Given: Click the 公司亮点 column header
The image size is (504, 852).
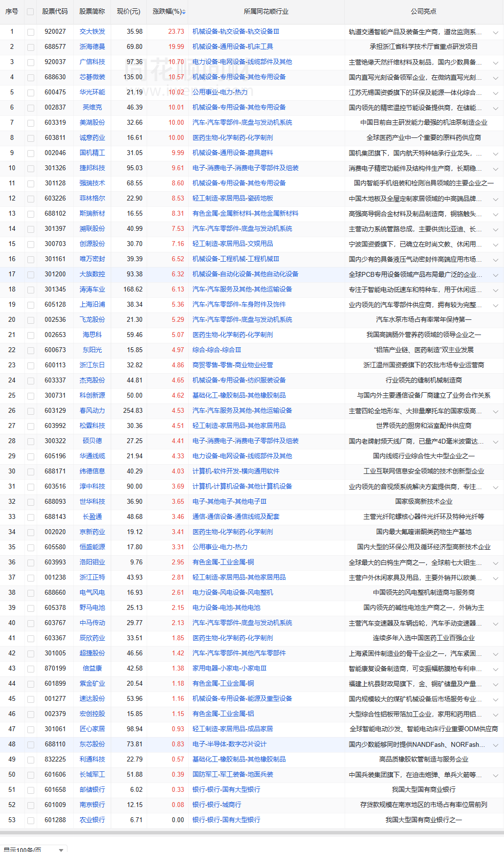Looking at the screenshot, I should [424, 11].
